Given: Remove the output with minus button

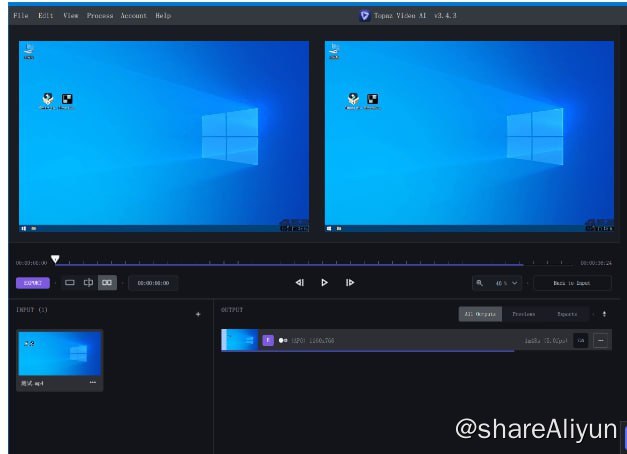Looking at the screenshot, I should (x=601, y=341).
